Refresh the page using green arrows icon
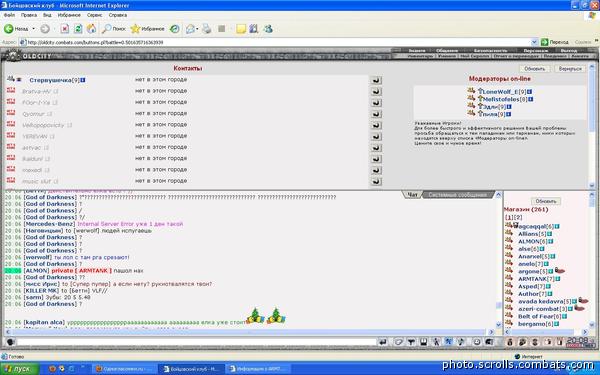This screenshot has height=375, width=600. [x=78, y=29]
